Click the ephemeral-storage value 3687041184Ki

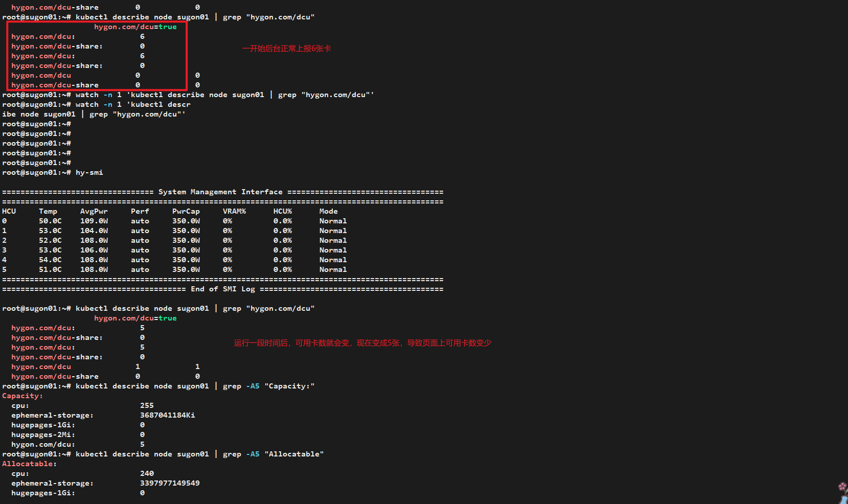coord(168,416)
